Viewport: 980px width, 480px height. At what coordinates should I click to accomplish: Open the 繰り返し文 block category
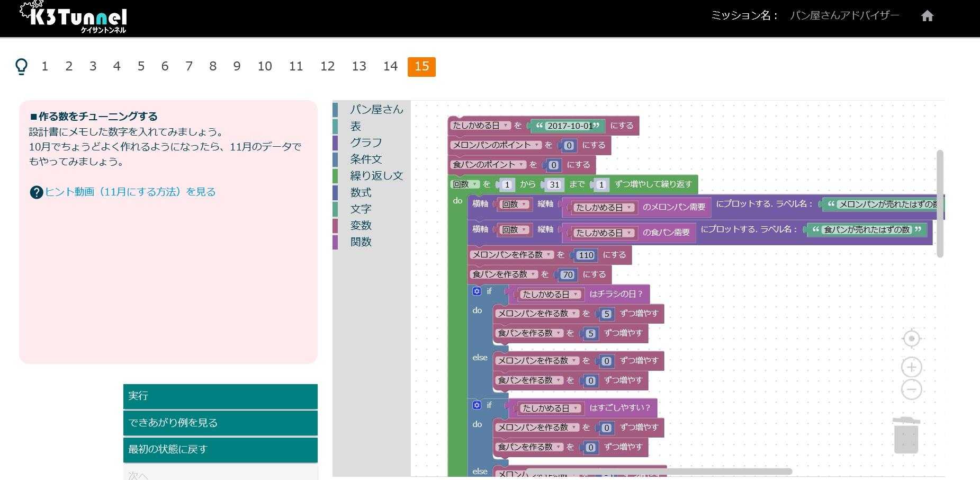(376, 176)
